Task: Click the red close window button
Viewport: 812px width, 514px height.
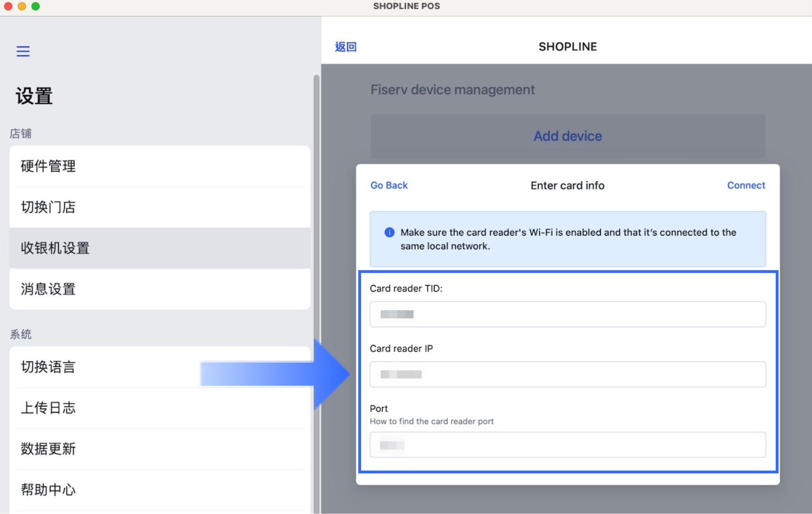Action: (x=8, y=6)
